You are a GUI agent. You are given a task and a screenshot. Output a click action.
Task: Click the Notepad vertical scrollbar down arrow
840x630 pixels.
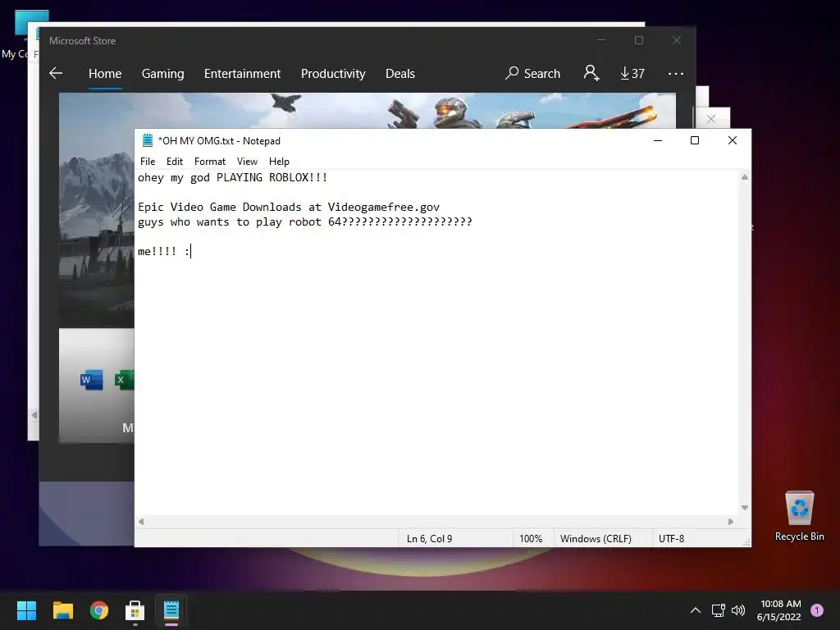point(745,507)
